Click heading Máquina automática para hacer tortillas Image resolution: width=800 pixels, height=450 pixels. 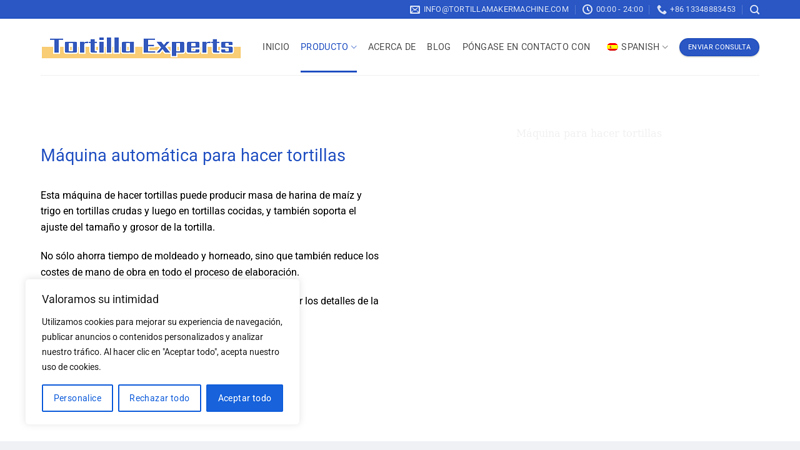coord(193,155)
